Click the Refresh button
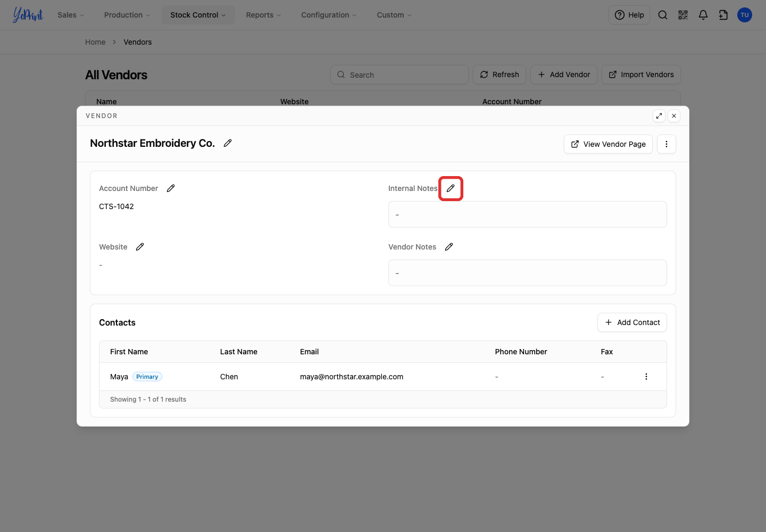766x532 pixels. coord(499,74)
